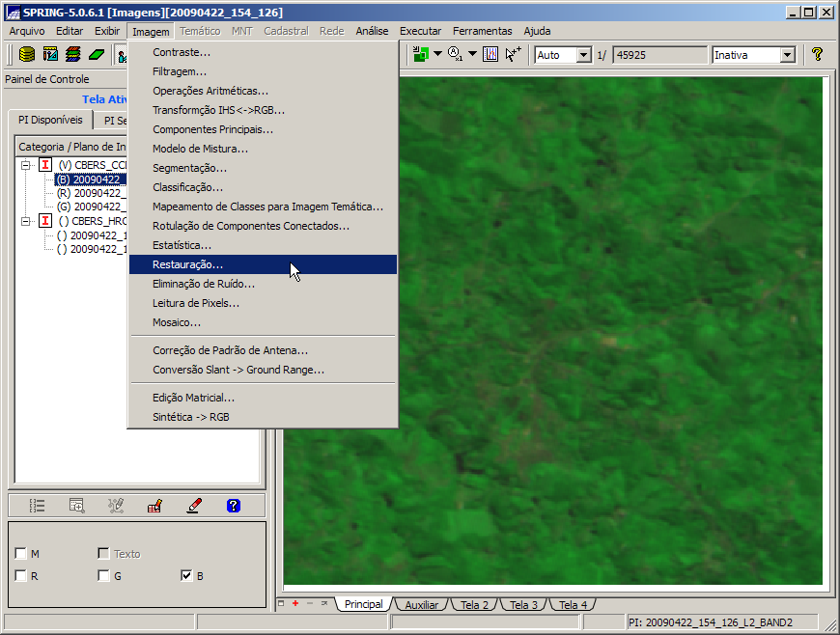The width and height of the screenshot is (840, 635).
Task: Open the Auto scale dropdown
Action: tap(583, 55)
